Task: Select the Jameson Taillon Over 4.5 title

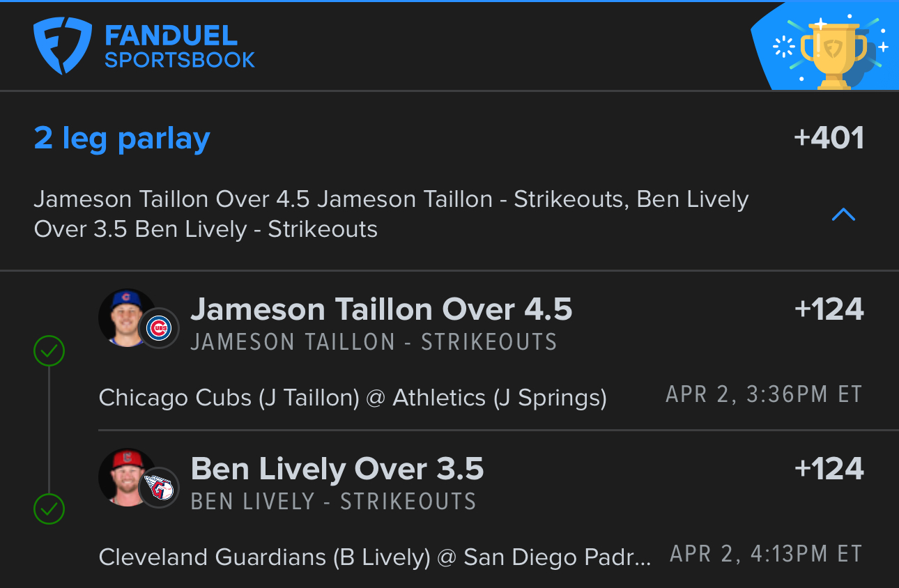Action: (381, 310)
